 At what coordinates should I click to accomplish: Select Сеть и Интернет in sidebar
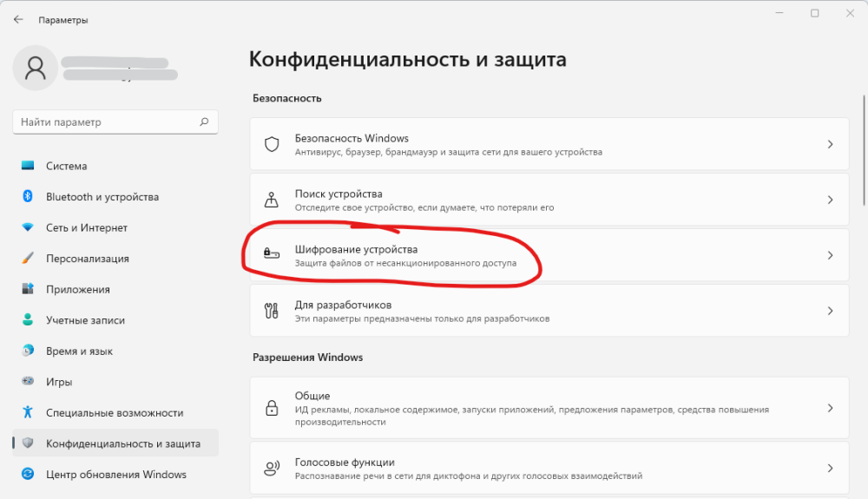(115, 227)
